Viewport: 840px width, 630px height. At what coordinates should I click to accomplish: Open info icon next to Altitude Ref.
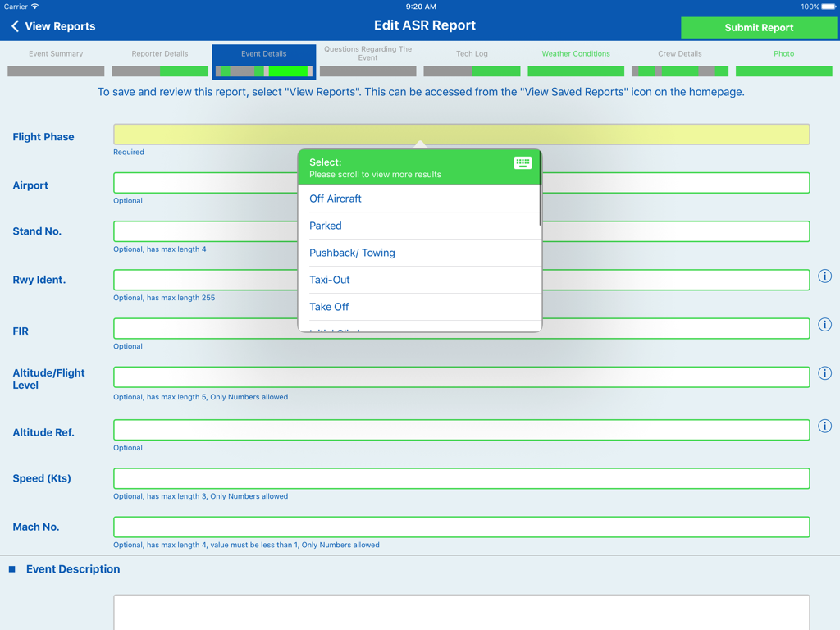(x=824, y=427)
